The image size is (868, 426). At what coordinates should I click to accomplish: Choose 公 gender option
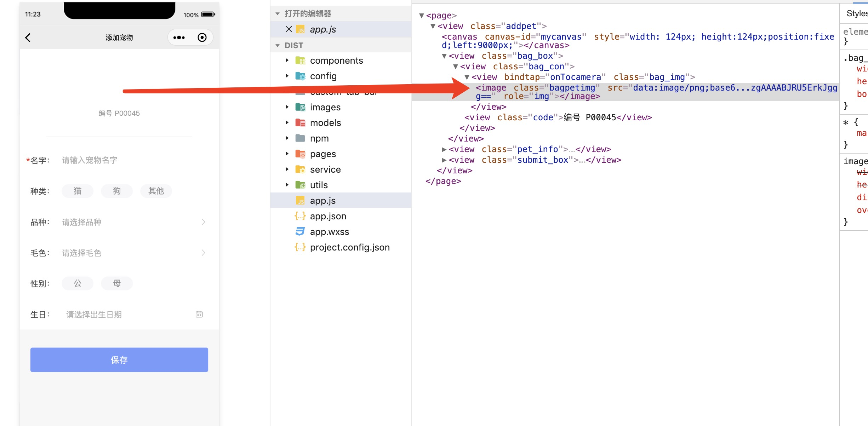[78, 283]
